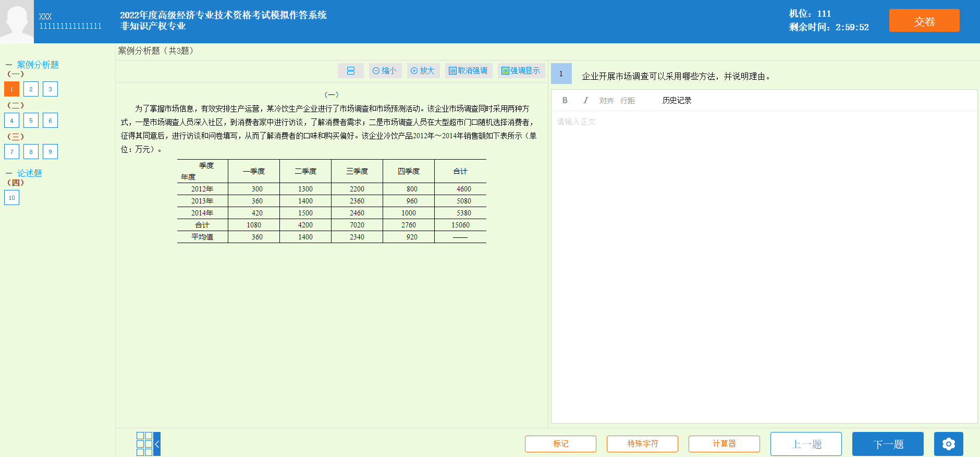Submit the exam with 交卷 button
Screen dimensions: 980x457
(x=924, y=21)
